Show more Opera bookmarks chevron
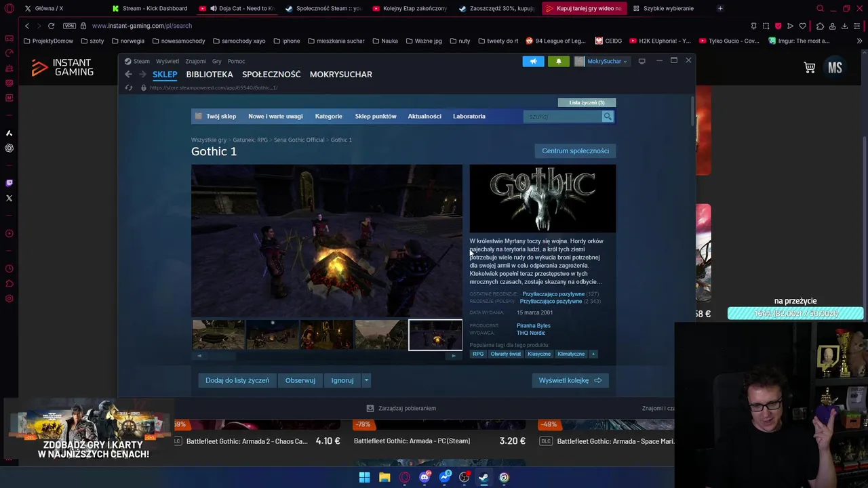 tap(859, 41)
